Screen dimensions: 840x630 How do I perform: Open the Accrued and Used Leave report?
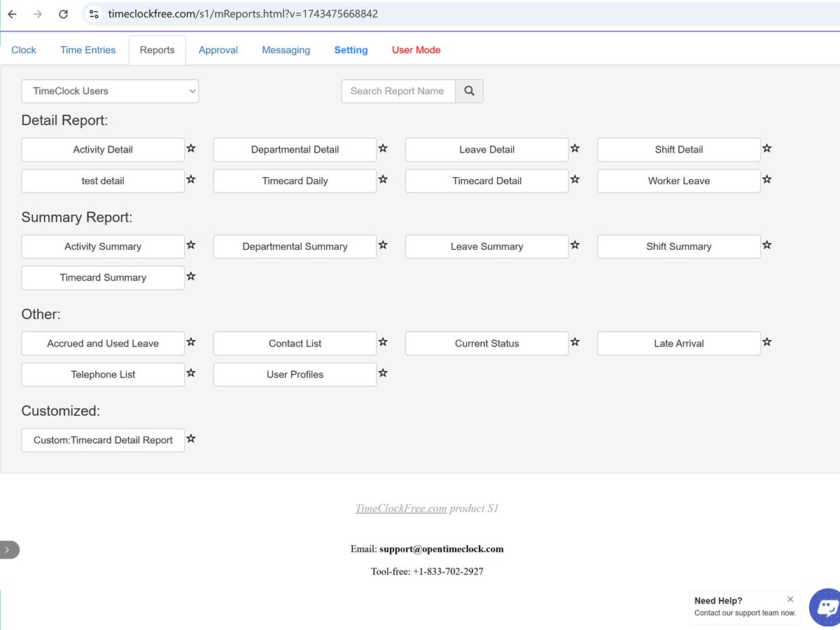tap(103, 344)
